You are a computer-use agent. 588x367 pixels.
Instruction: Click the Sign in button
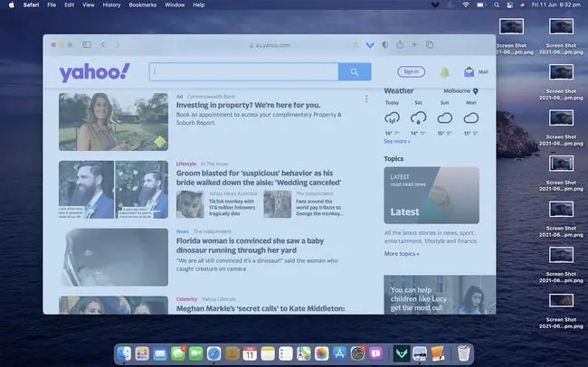(x=411, y=71)
